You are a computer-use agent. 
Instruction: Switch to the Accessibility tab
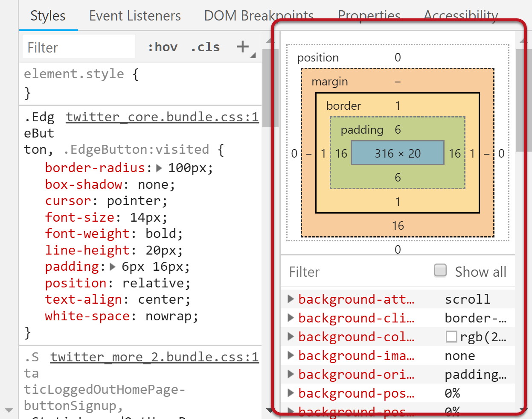click(460, 15)
